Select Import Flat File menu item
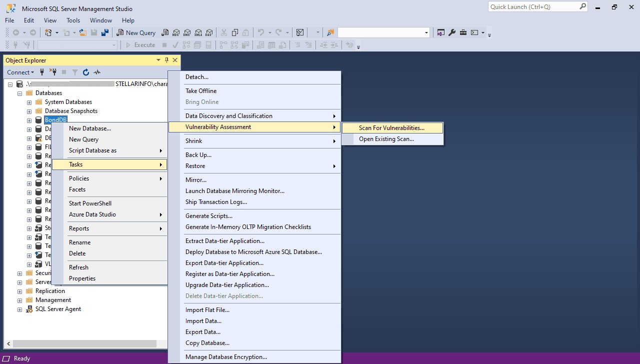This screenshot has height=364, width=640. click(254, 310)
